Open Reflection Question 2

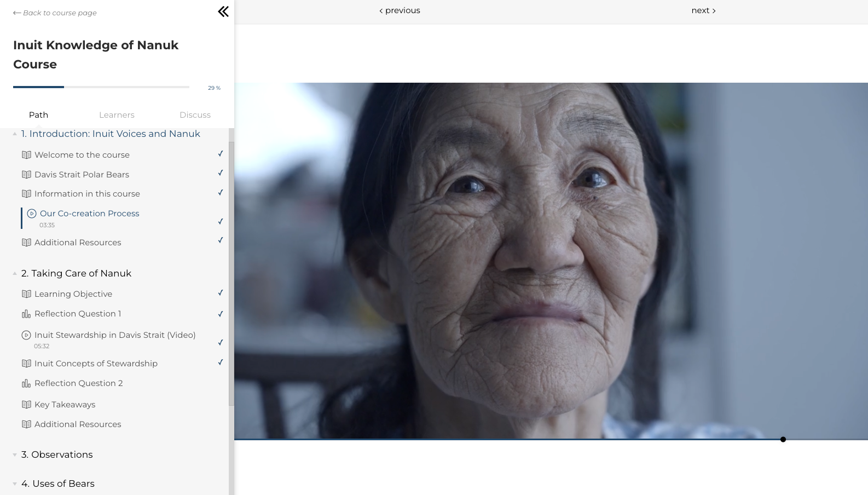click(78, 383)
